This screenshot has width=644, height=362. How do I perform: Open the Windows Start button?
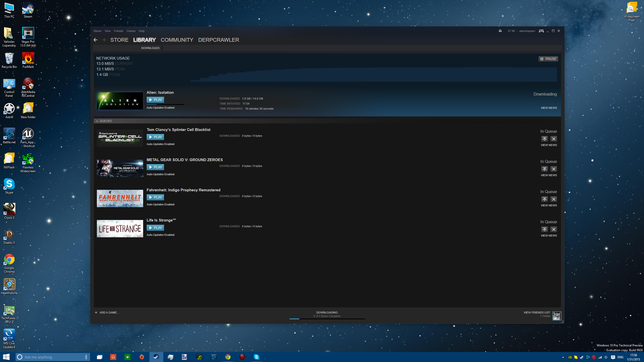point(6,357)
